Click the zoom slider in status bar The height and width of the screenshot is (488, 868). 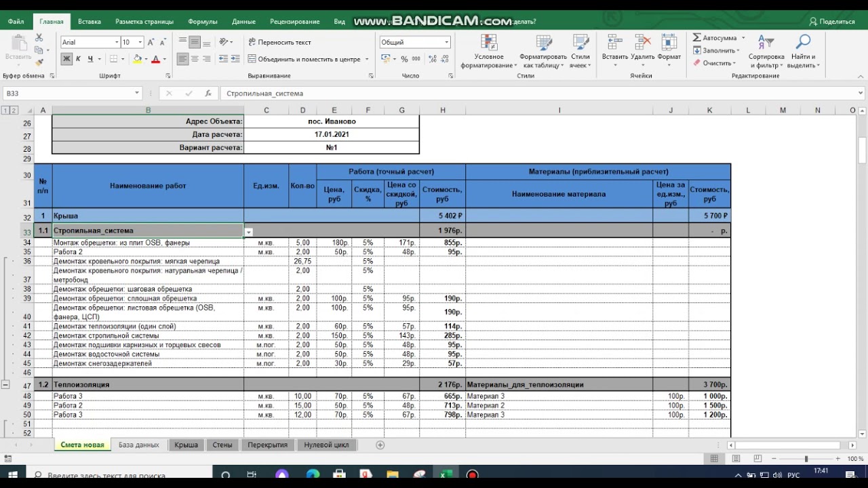pyautogui.click(x=807, y=459)
